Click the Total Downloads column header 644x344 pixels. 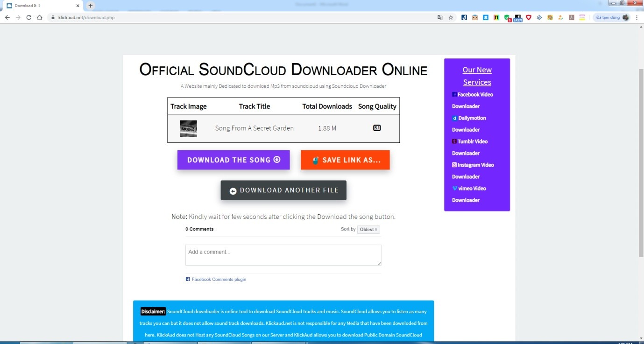point(327,106)
